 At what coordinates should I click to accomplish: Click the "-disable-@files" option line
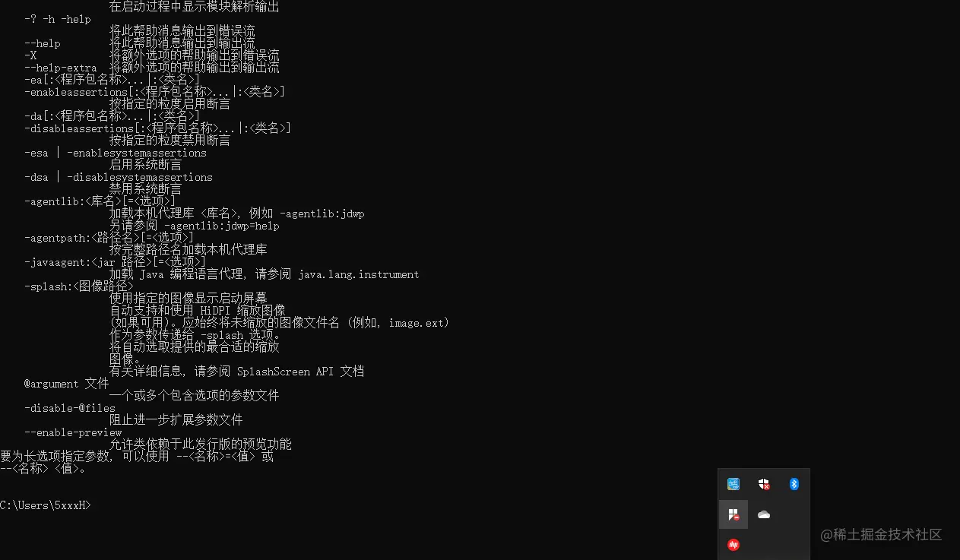click(x=70, y=408)
